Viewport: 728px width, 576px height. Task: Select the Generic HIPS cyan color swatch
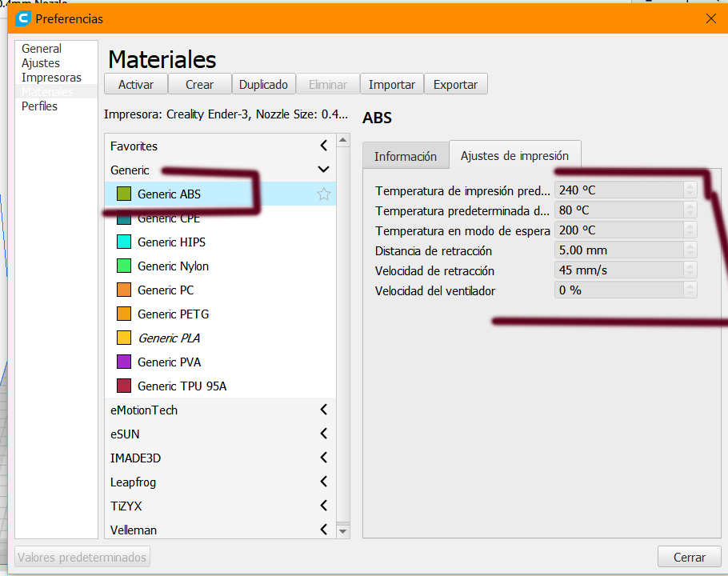(x=124, y=242)
